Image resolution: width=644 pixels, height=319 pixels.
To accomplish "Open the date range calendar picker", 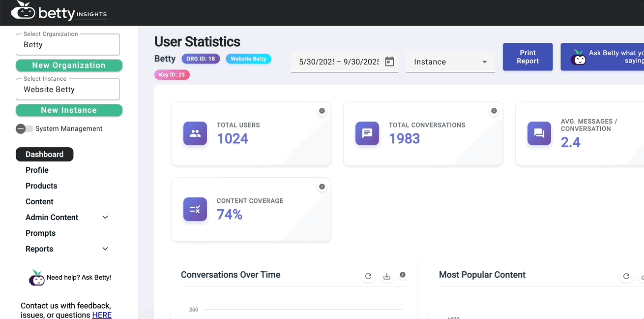I will pos(389,62).
